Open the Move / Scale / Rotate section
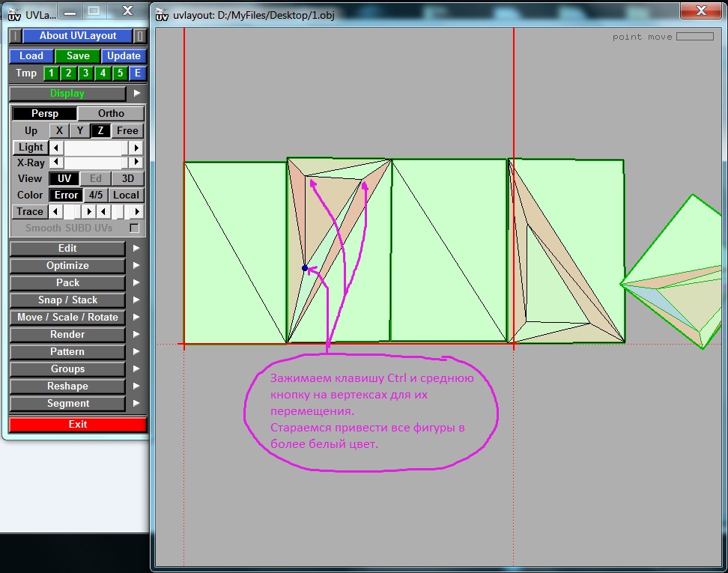This screenshot has width=728, height=573. click(x=67, y=317)
